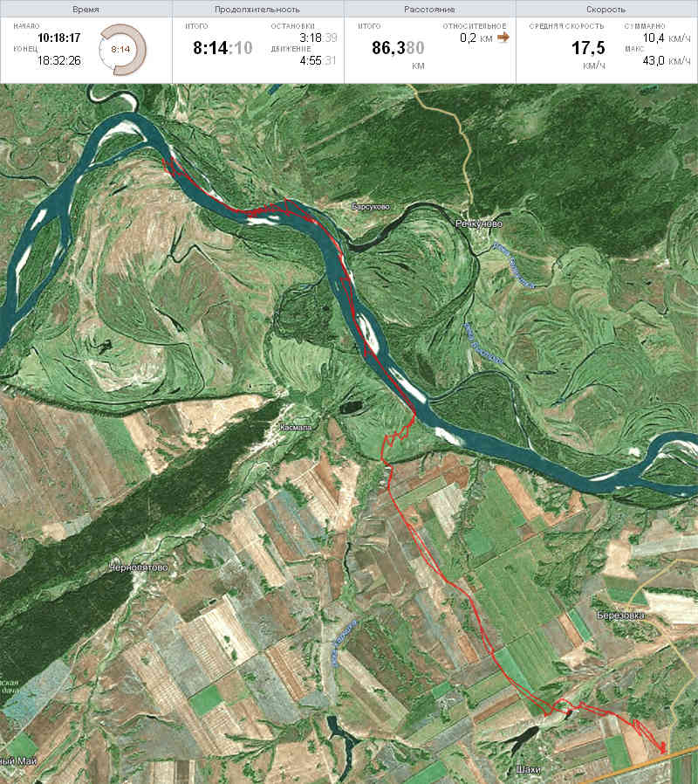
Task: Click the Речкуново village label on map
Action: tap(479, 224)
